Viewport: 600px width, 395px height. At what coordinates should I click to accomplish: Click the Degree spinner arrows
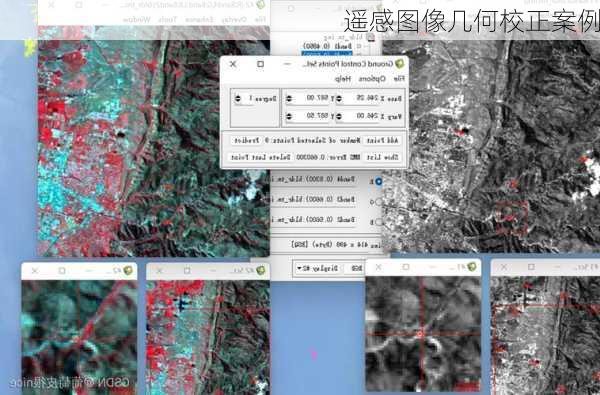tap(238, 99)
